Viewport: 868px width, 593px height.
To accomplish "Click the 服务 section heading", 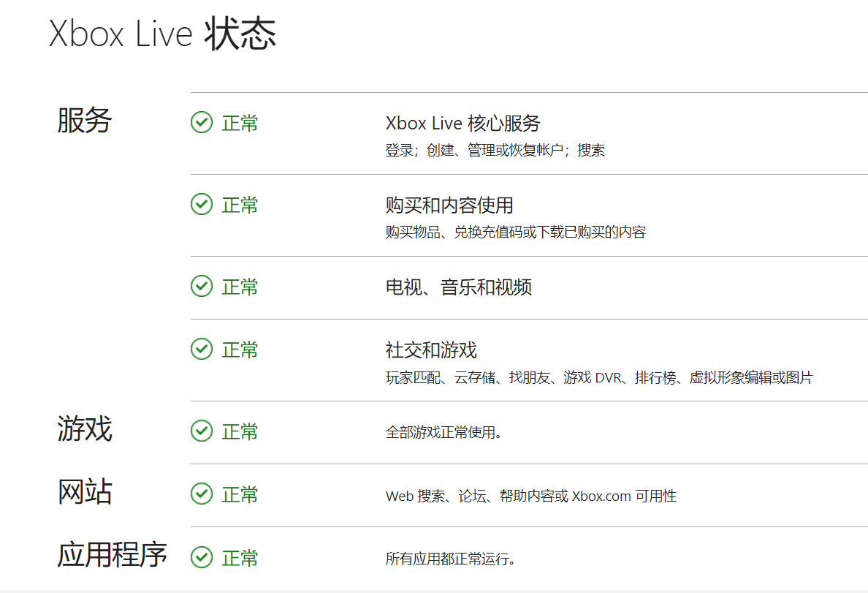I will (x=85, y=120).
